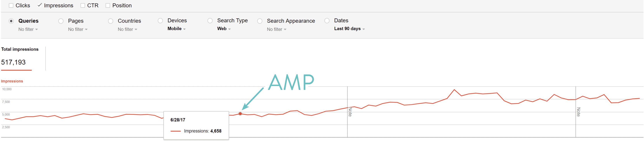Open the No filter dropdown under Queries
This screenshot has width=644, height=144.
click(28, 29)
